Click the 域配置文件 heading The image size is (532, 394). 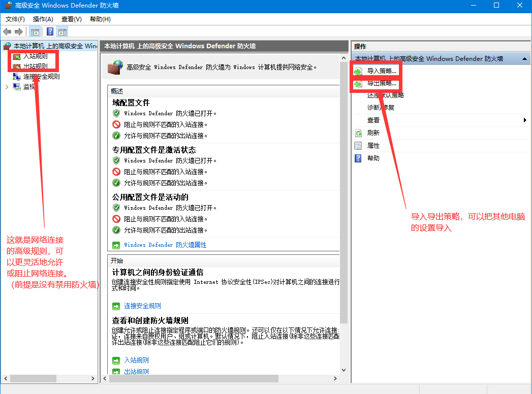click(x=131, y=103)
